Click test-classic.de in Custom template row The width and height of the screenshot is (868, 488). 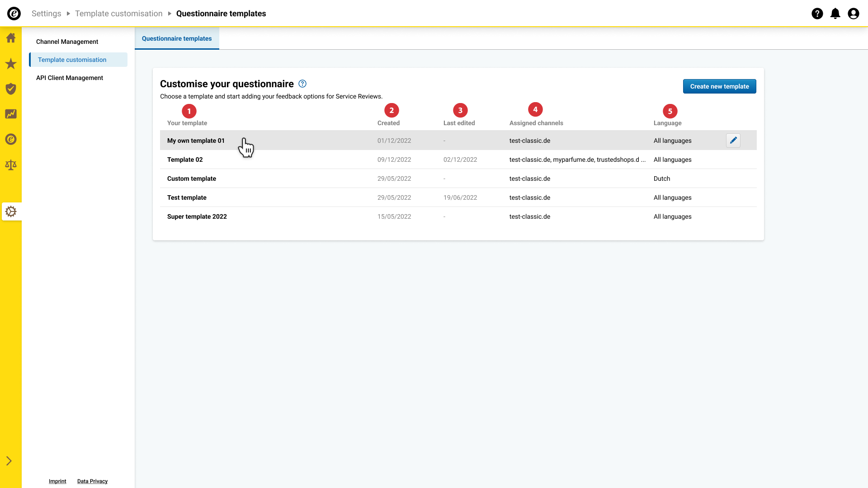click(x=530, y=178)
